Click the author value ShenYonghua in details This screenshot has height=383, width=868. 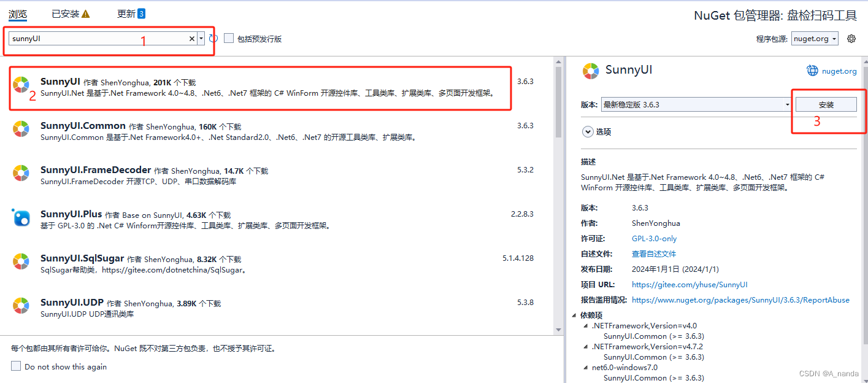click(656, 223)
